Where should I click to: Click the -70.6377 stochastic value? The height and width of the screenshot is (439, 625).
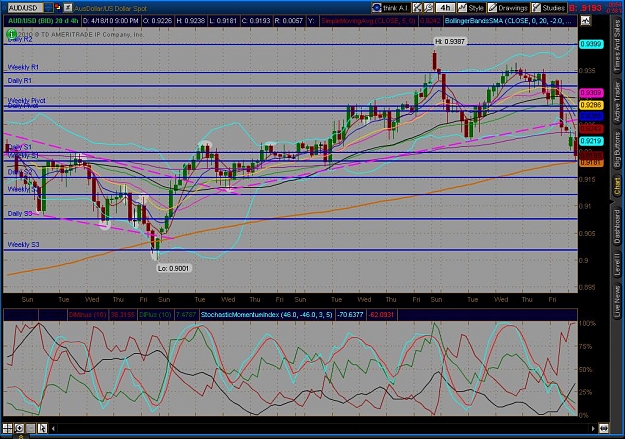[350, 315]
